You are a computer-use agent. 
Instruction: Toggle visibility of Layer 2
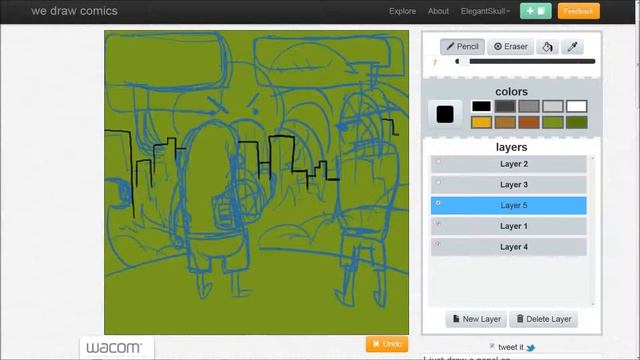(438, 161)
